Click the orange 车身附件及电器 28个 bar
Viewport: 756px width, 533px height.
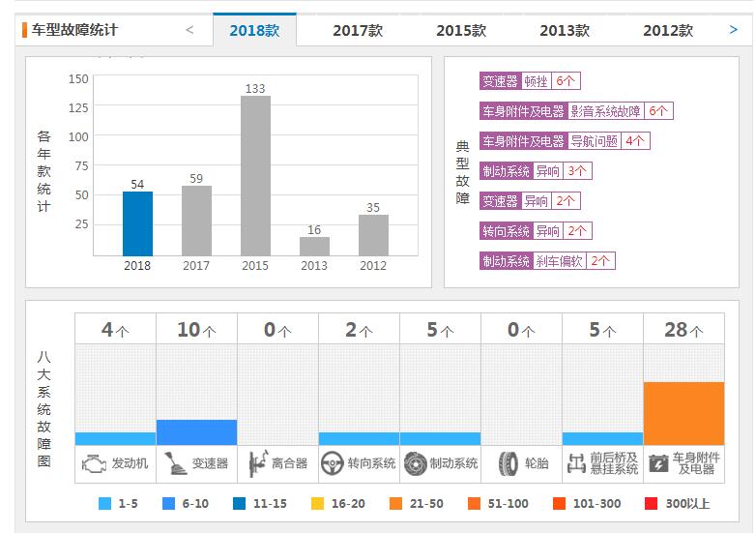(683, 413)
